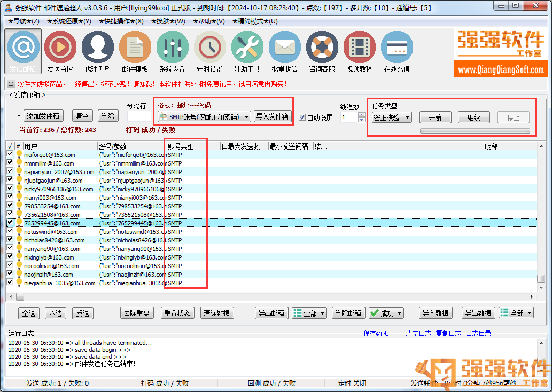The image size is (552, 392).
Task: Open the ★系统还原★(Y) menu
Action: coord(69,21)
